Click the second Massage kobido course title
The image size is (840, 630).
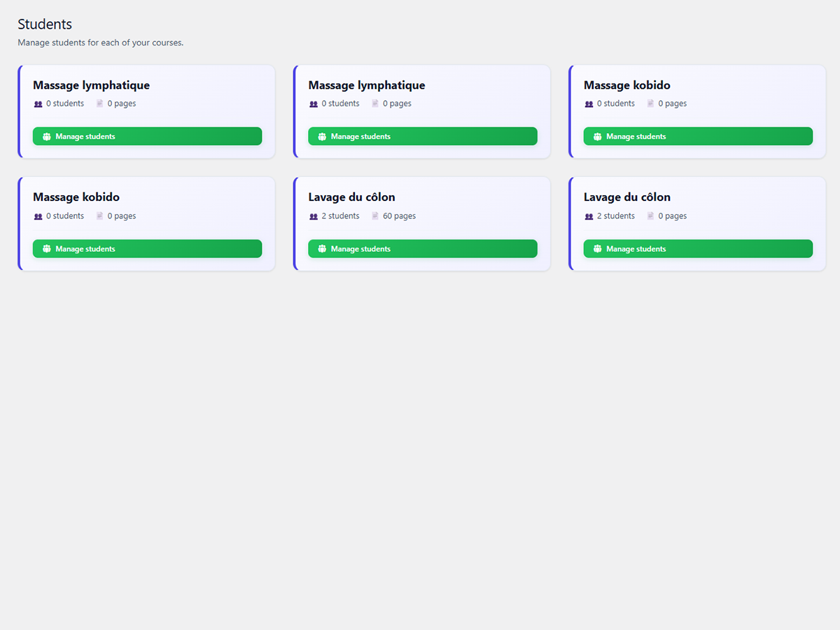[76, 197]
